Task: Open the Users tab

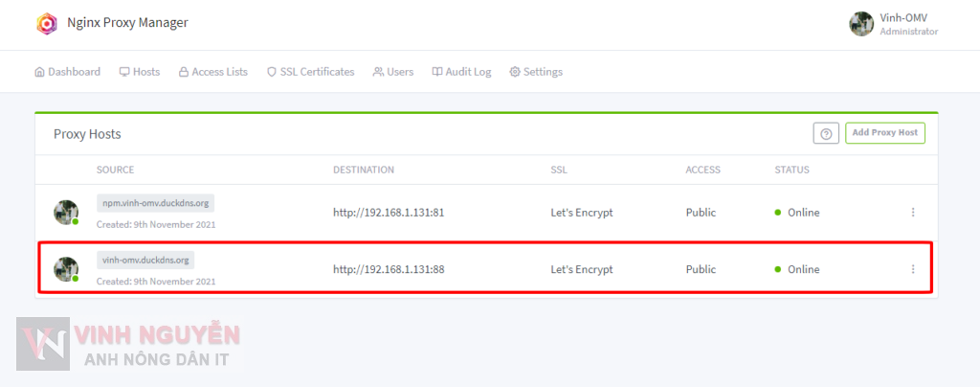Action: click(x=393, y=72)
